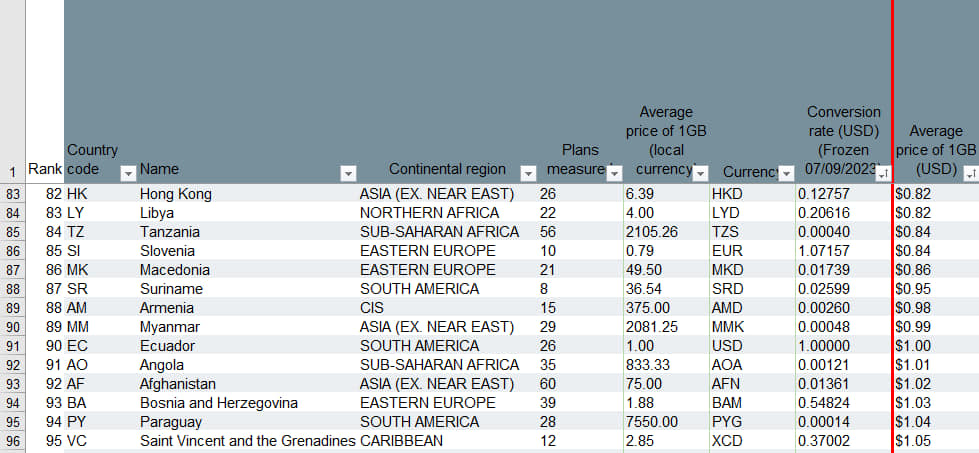Select row header 96
The image size is (979, 453).
coord(12,441)
